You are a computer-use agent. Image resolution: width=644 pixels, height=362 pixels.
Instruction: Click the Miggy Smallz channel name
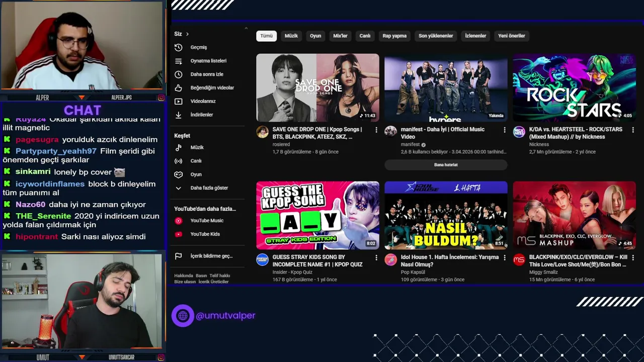coord(543,272)
